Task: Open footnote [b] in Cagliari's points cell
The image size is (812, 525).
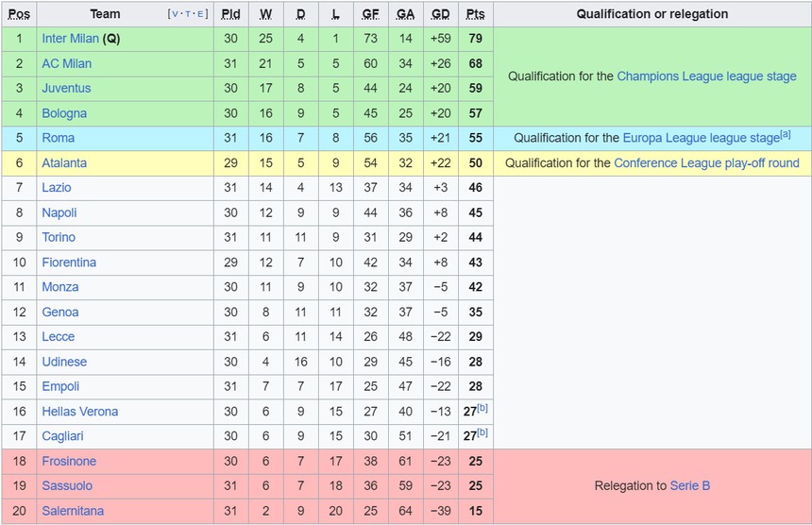Action: tap(483, 432)
